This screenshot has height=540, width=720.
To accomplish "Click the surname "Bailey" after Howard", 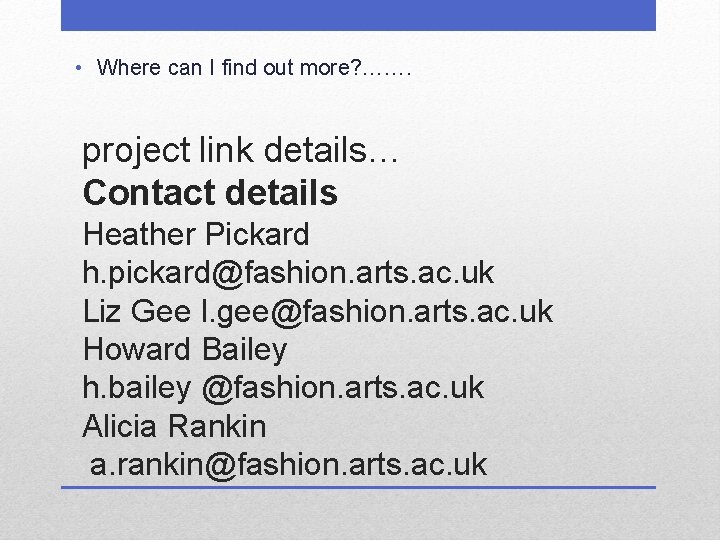I will [244, 349].
